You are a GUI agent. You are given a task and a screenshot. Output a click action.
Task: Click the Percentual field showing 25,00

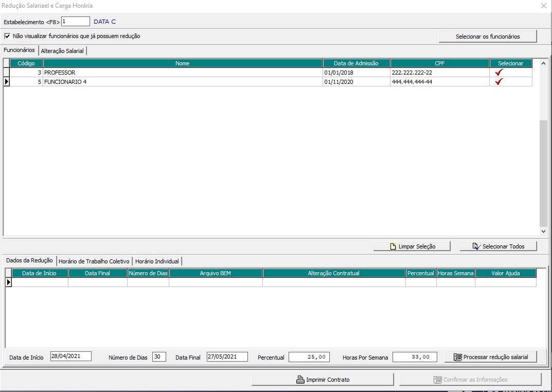tap(309, 357)
